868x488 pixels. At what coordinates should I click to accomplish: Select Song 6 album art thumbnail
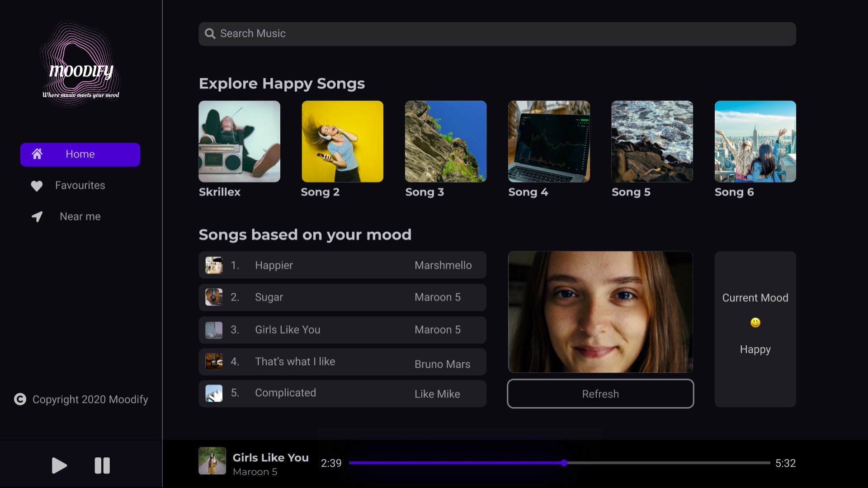point(755,141)
